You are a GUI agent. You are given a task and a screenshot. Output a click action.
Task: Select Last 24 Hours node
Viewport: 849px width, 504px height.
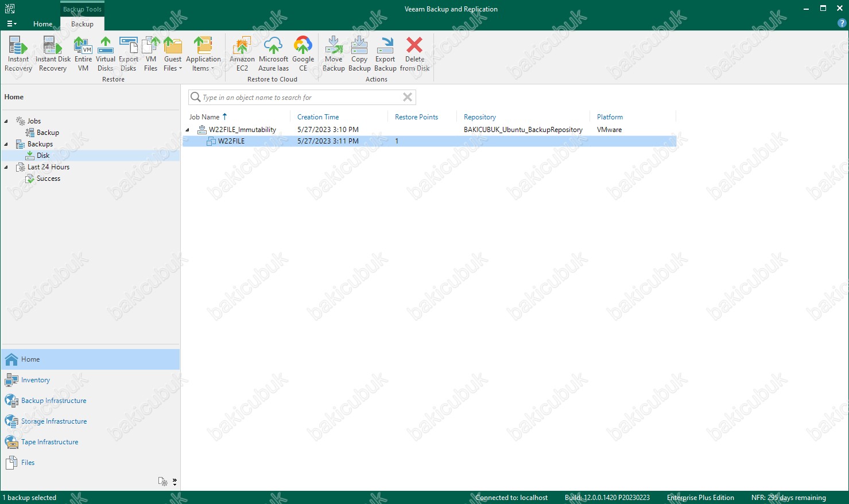pos(48,167)
